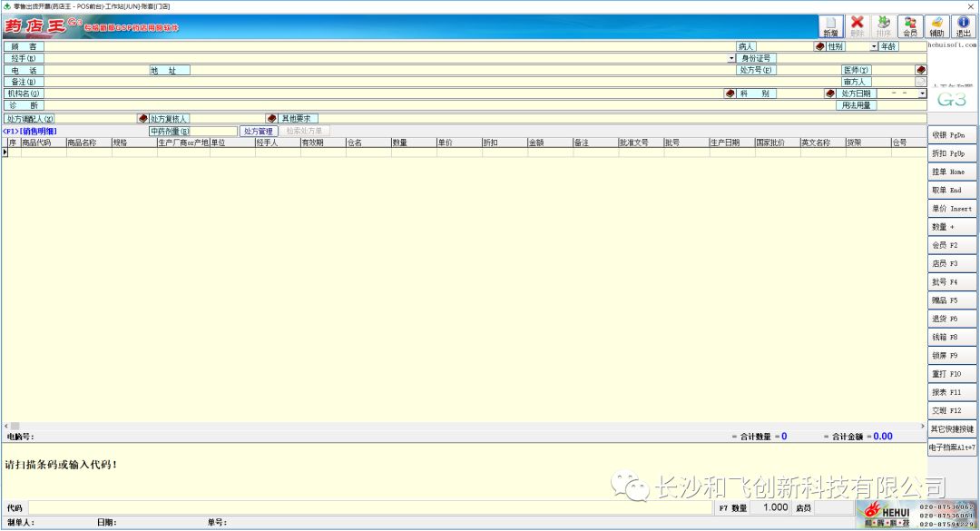The image size is (980, 531).
Task: Click the 批号 F4 button
Action: tap(952, 282)
